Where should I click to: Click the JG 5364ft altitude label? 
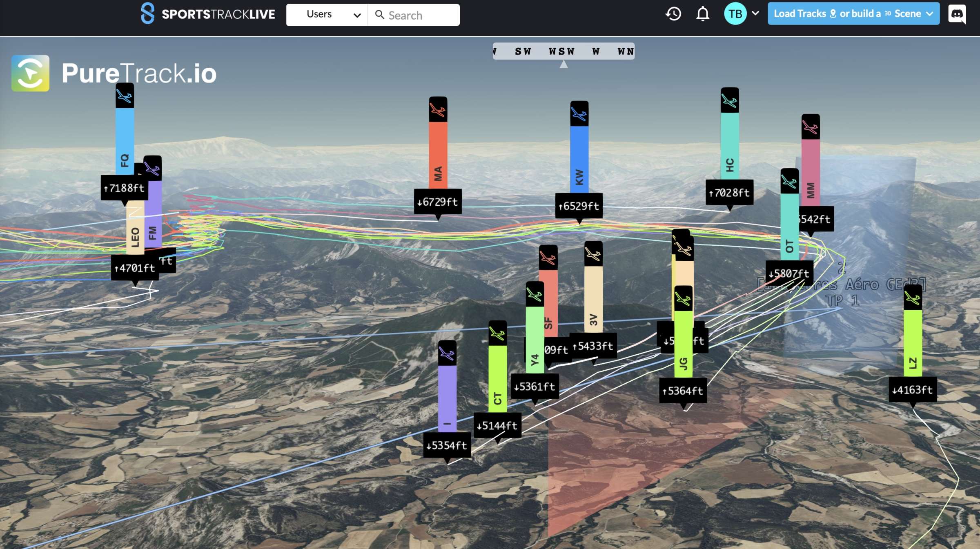pyautogui.click(x=683, y=391)
